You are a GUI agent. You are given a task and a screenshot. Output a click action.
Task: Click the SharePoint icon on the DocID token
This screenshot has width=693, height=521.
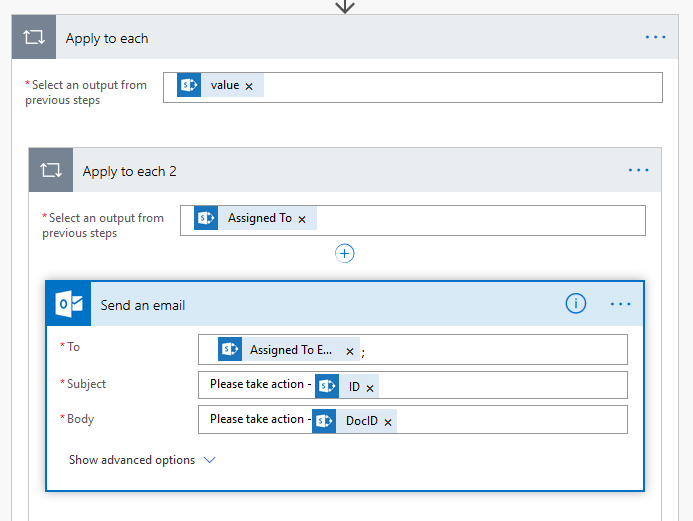[x=324, y=421]
